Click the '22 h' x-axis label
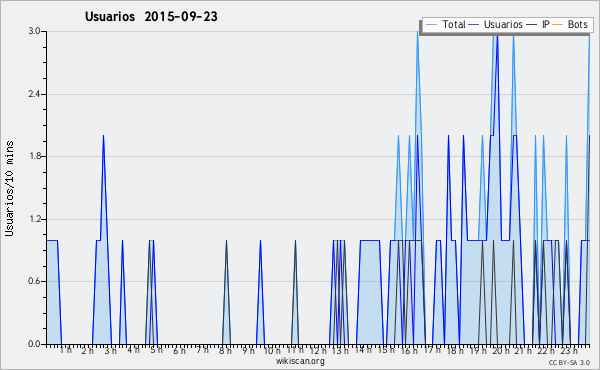 point(546,351)
